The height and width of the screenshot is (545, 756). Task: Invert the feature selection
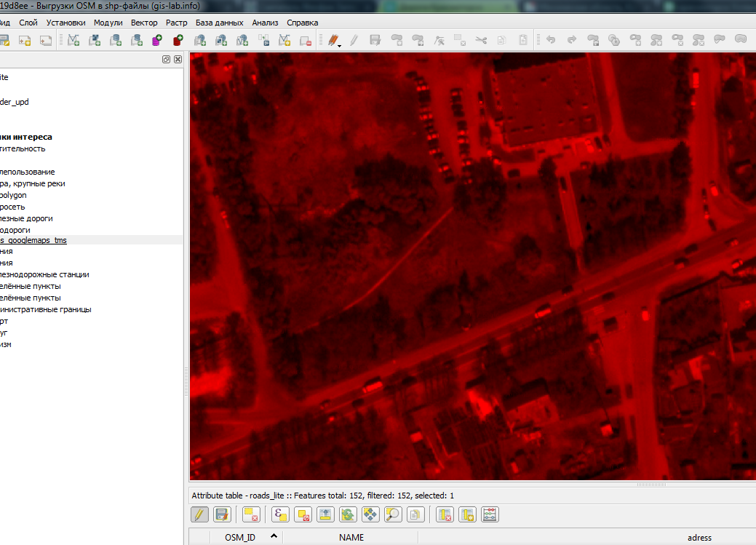348,514
